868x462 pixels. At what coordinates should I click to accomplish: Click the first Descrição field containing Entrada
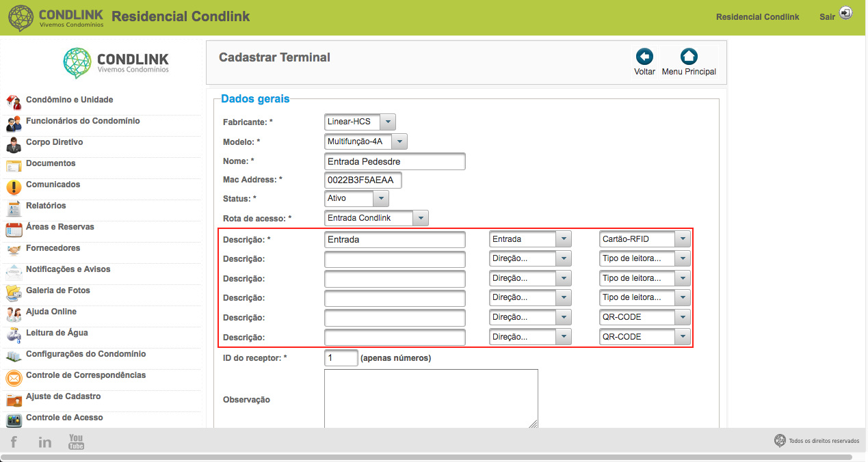[395, 239]
